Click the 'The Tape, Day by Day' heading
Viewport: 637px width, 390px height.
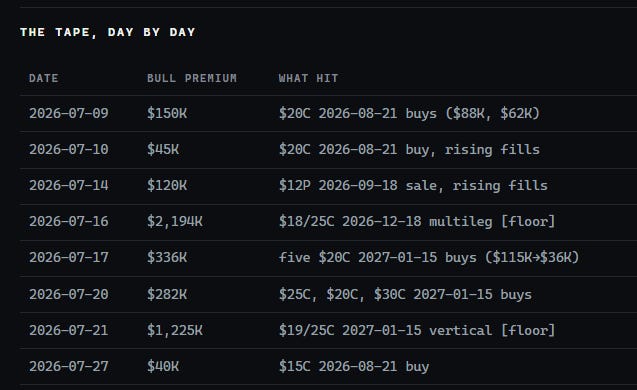pos(108,32)
